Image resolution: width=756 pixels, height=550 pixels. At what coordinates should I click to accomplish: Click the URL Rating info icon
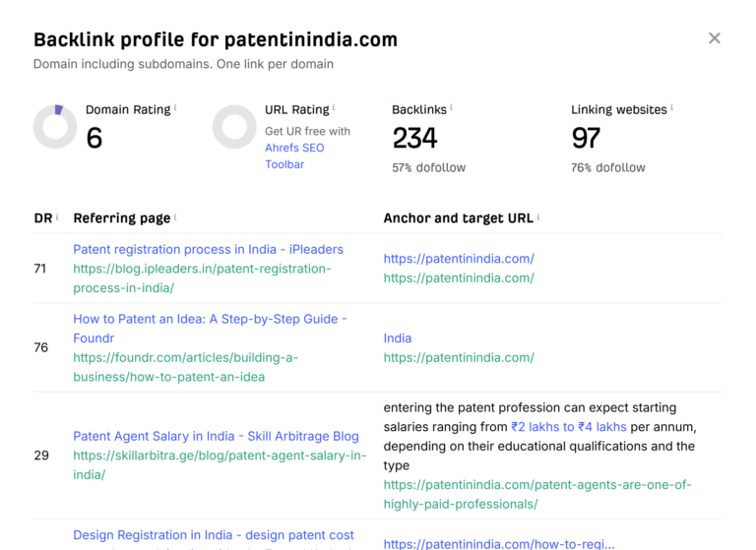pos(334,108)
